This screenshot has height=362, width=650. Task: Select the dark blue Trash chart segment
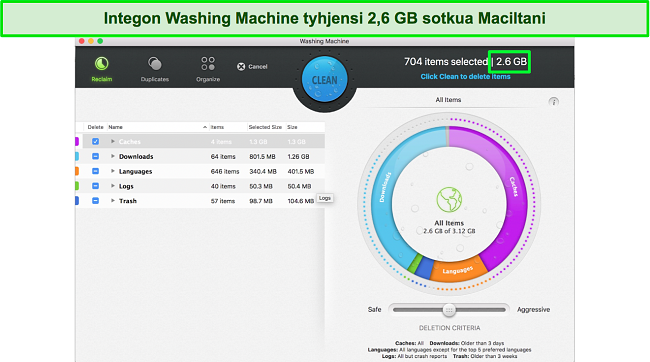click(424, 267)
